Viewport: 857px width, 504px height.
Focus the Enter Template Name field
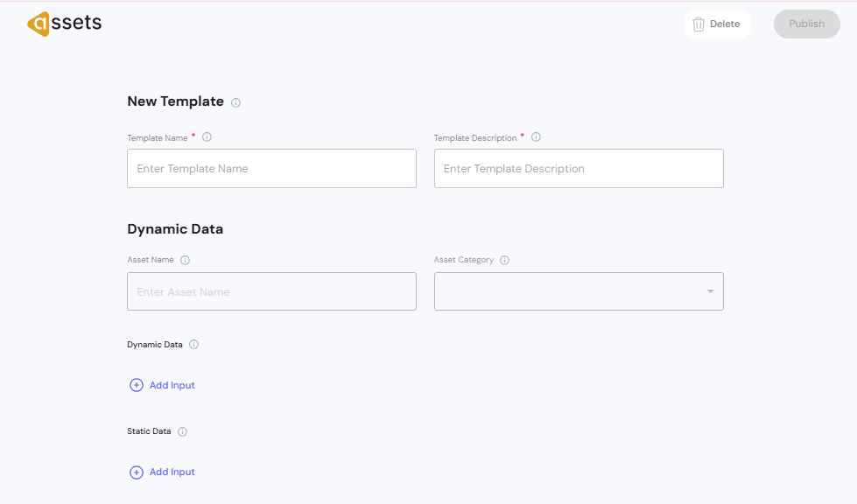[271, 169]
